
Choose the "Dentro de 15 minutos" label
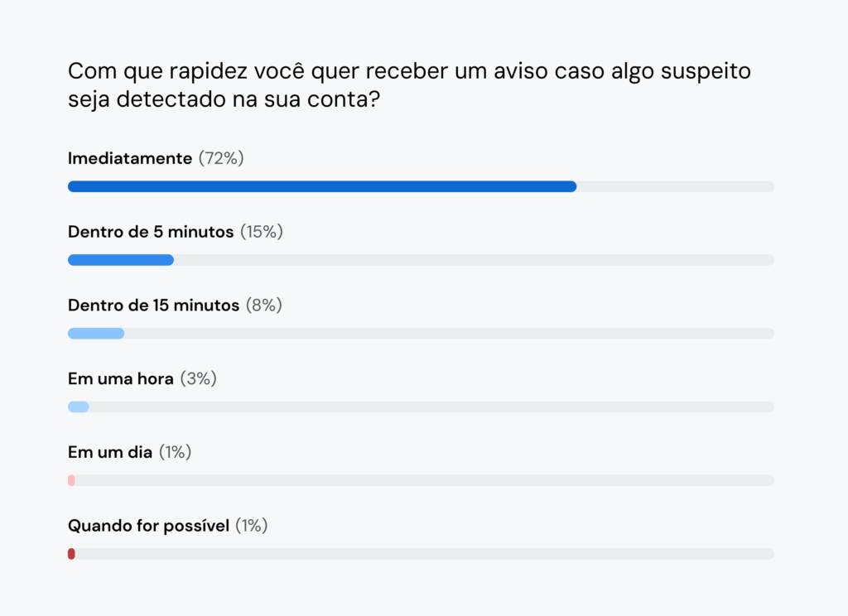pyautogui.click(x=153, y=306)
